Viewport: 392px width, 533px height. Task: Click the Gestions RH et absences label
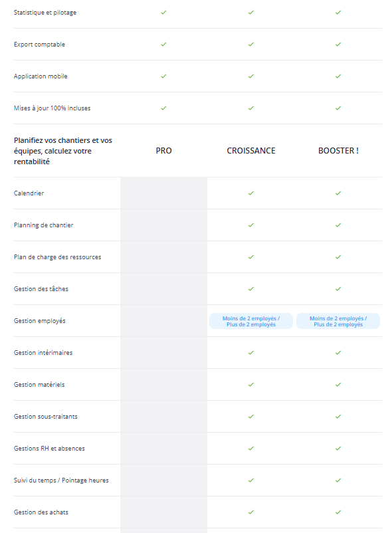[49, 449]
